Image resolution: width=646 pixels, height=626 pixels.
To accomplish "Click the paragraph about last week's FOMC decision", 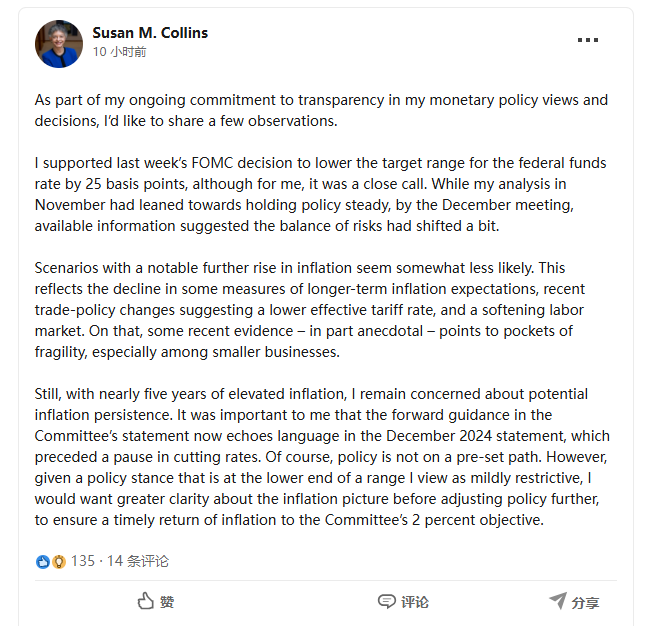I will [320, 194].
